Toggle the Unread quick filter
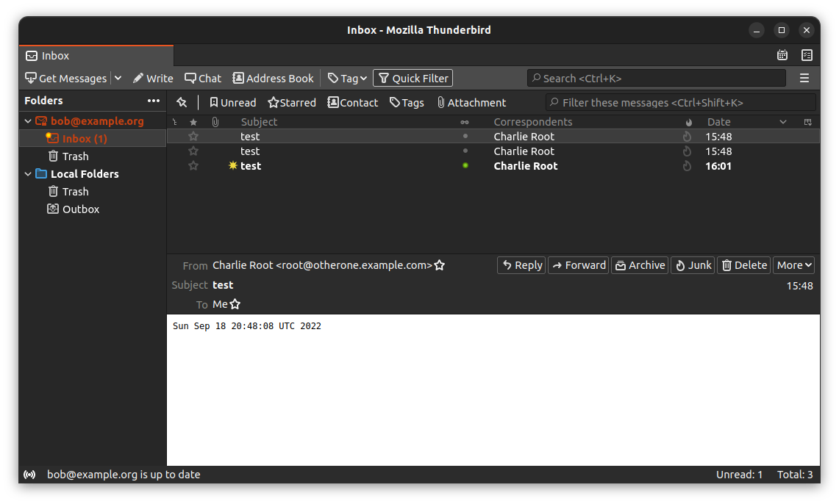Viewport: 839px width, 504px height. [232, 102]
